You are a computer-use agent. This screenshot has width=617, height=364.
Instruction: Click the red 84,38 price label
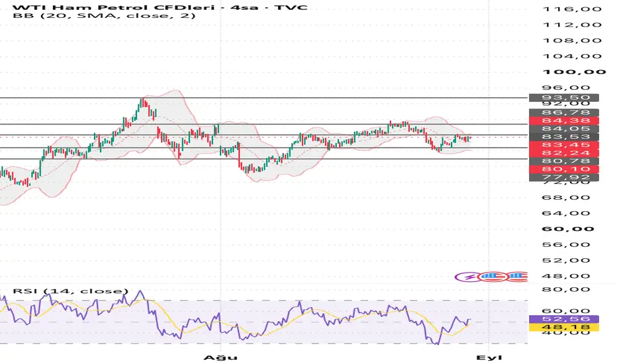click(564, 120)
